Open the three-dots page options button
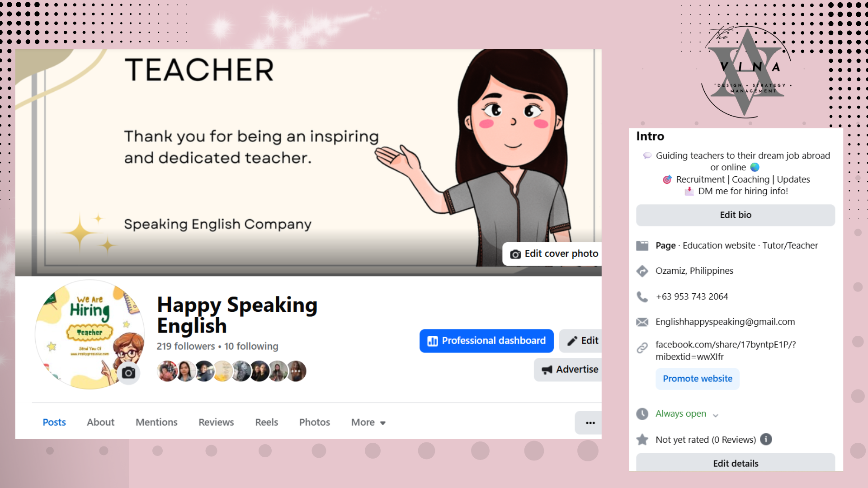 [x=590, y=423]
